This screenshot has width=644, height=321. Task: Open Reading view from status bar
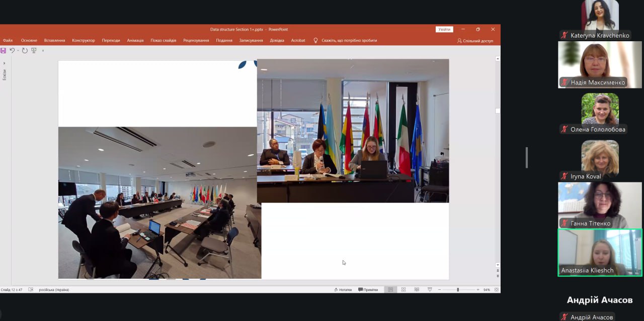click(416, 290)
